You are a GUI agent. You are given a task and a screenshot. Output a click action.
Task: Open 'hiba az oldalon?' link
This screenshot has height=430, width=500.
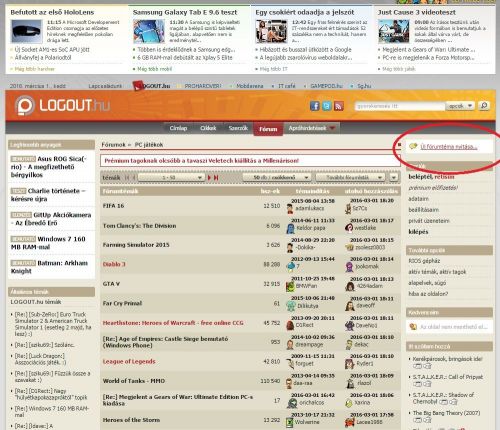(428, 294)
